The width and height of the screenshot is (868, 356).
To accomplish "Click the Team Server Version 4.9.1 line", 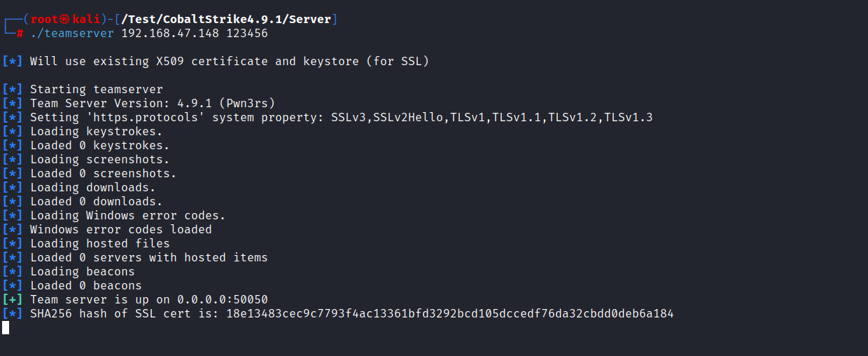I will pyautogui.click(x=153, y=104).
